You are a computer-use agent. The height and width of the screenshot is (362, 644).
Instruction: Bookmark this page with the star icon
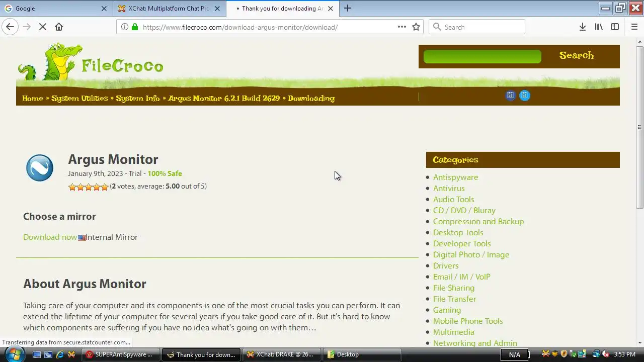tap(416, 27)
